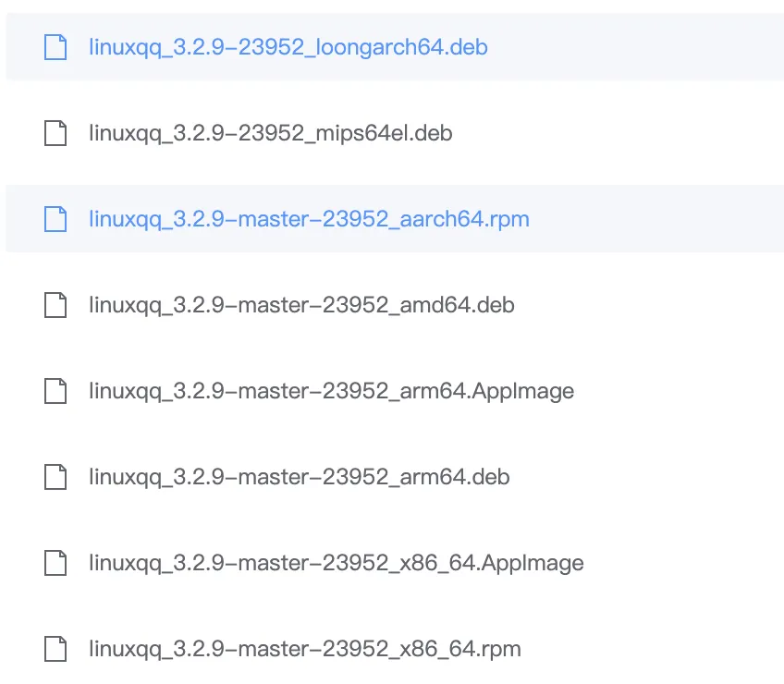Click the file icon beside the x86_64.AppImage entry

[x=55, y=563]
